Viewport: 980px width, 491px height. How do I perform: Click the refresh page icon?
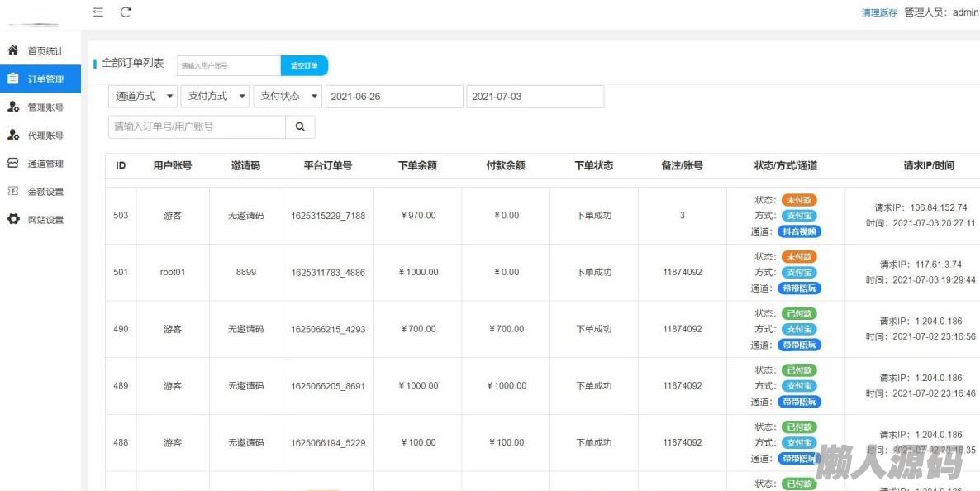pyautogui.click(x=126, y=12)
